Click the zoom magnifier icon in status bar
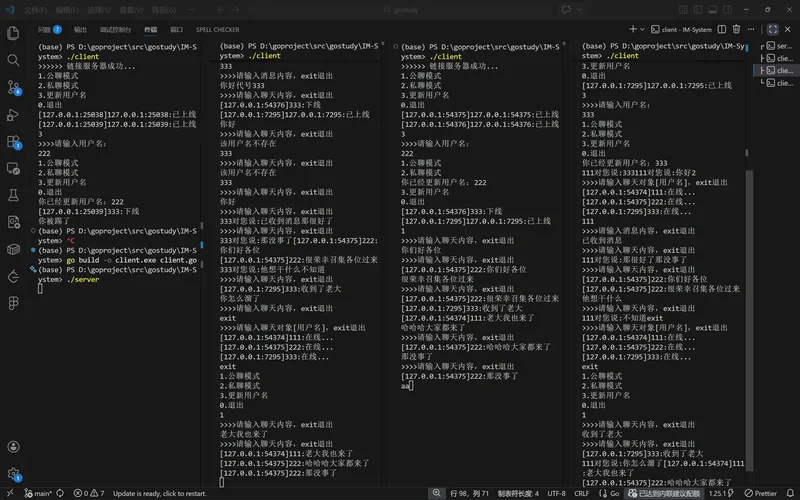 pyautogui.click(x=437, y=493)
